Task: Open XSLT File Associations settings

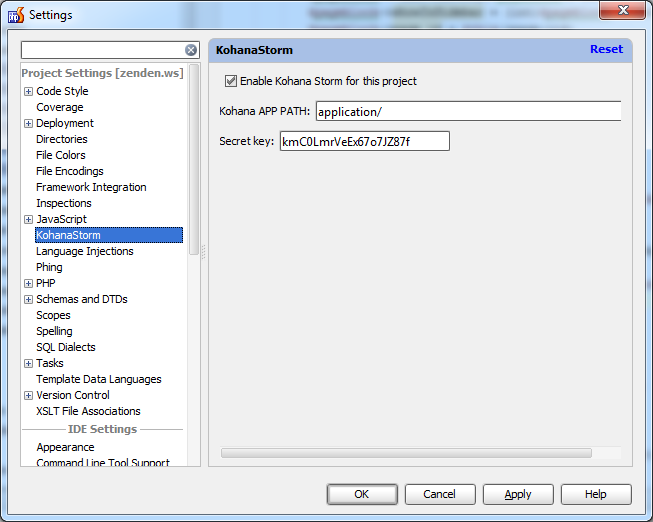Action: (x=88, y=411)
